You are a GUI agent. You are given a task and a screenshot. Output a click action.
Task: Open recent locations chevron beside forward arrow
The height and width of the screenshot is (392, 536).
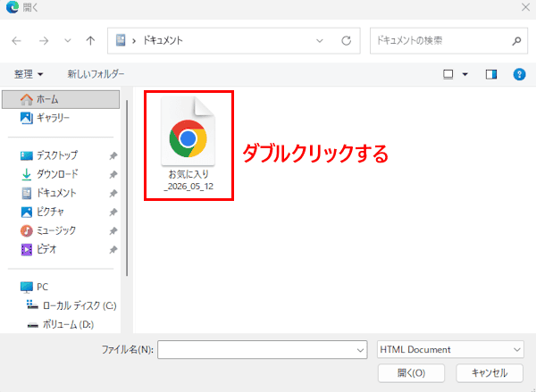[x=68, y=41]
